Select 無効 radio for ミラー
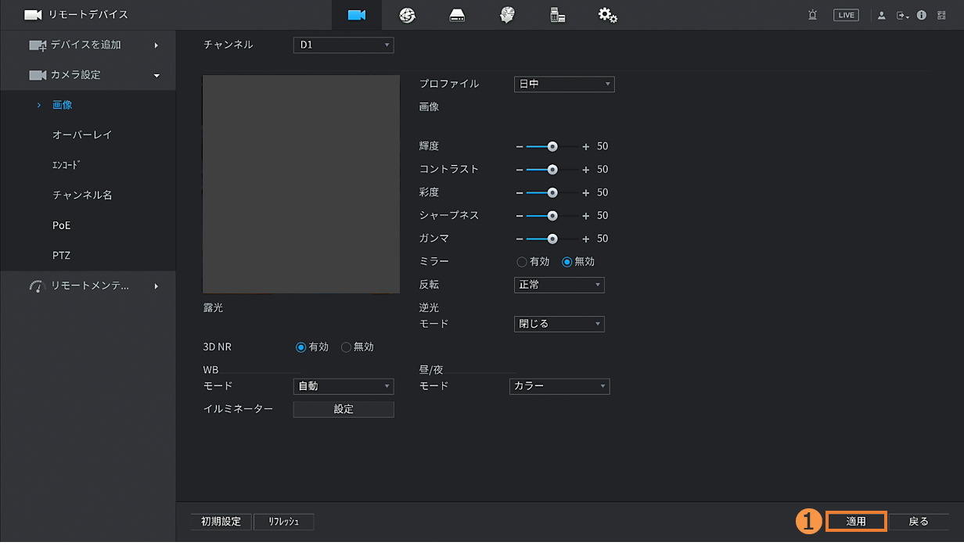This screenshot has width=964, height=560. (567, 262)
